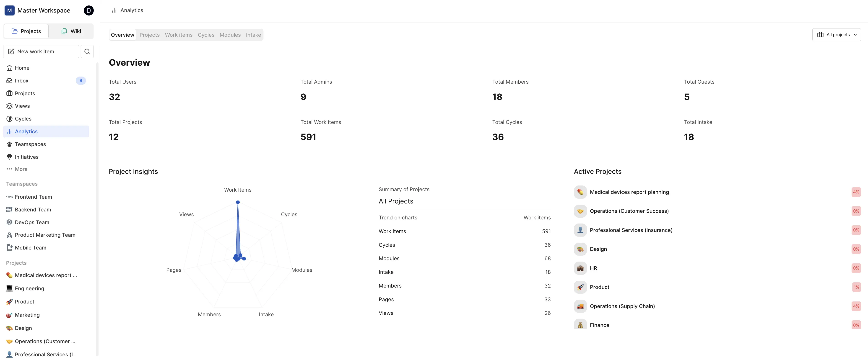
Task: Collapse the Teamspaces section header
Action: pyautogui.click(x=22, y=184)
